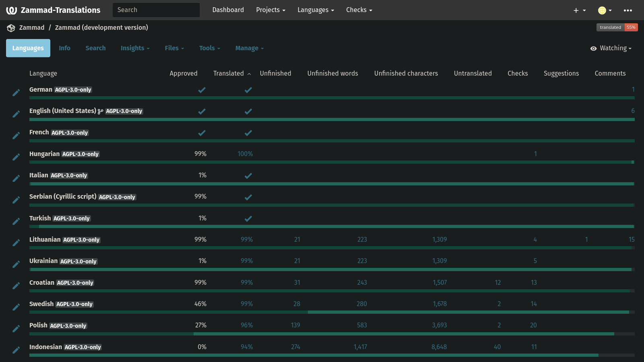The image size is (644, 362).
Task: Click AGPL-3.0-only license badge for Croatian
Action: pos(75,283)
